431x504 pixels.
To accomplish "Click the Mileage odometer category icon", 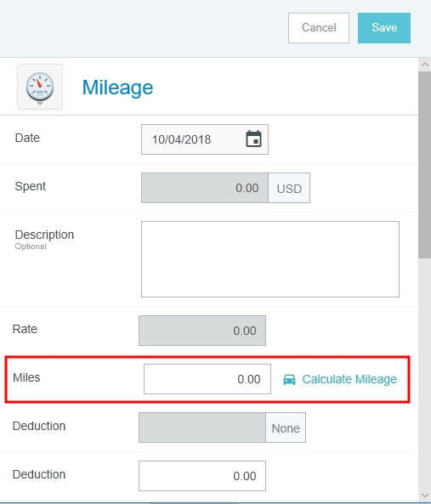I will (x=40, y=86).
